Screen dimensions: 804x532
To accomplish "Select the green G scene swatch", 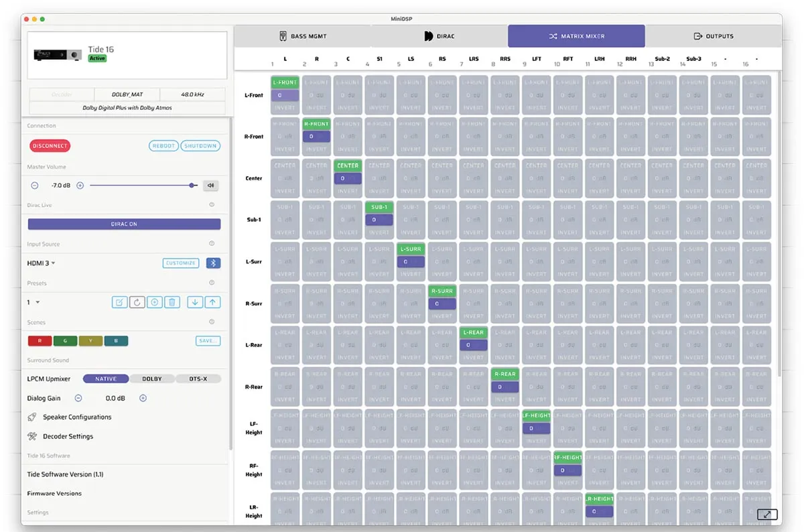I will click(66, 341).
